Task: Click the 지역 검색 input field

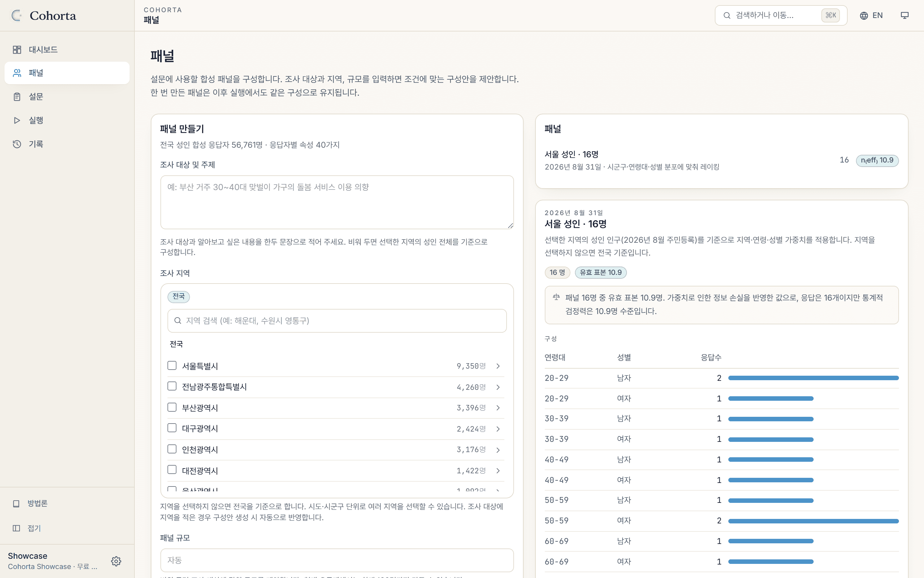Action: coord(337,320)
